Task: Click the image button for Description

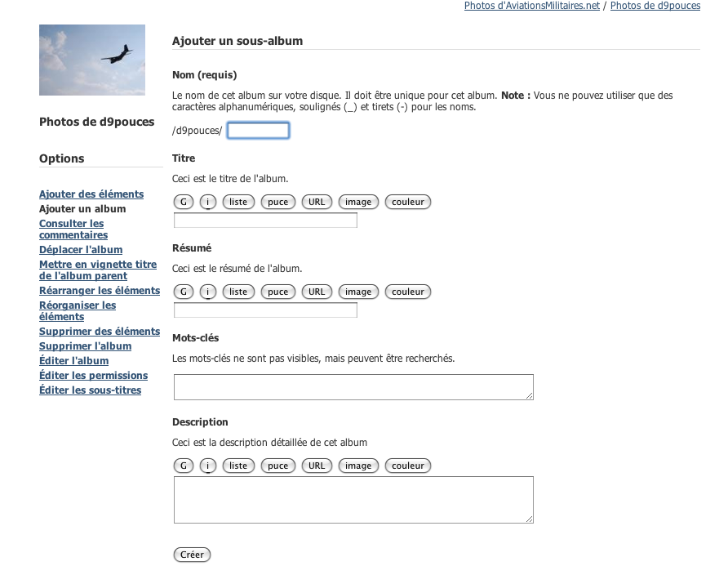Action: (x=357, y=466)
